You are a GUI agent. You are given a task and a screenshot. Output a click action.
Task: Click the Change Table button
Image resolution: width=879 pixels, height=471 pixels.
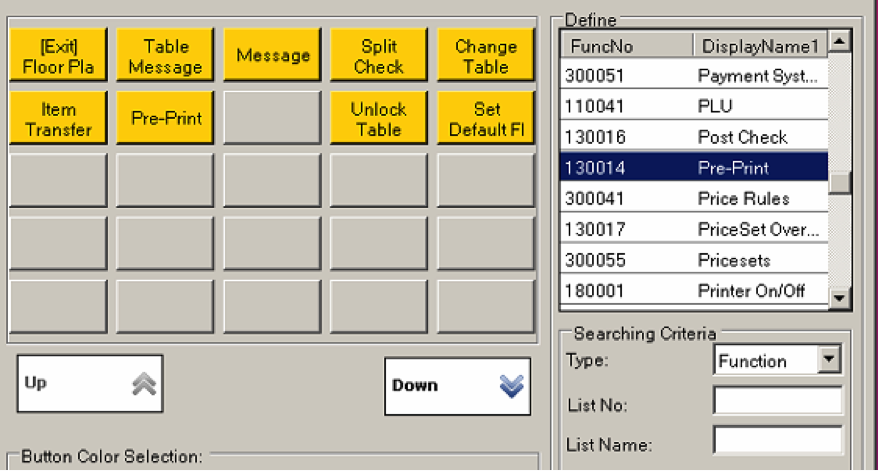[486, 55]
